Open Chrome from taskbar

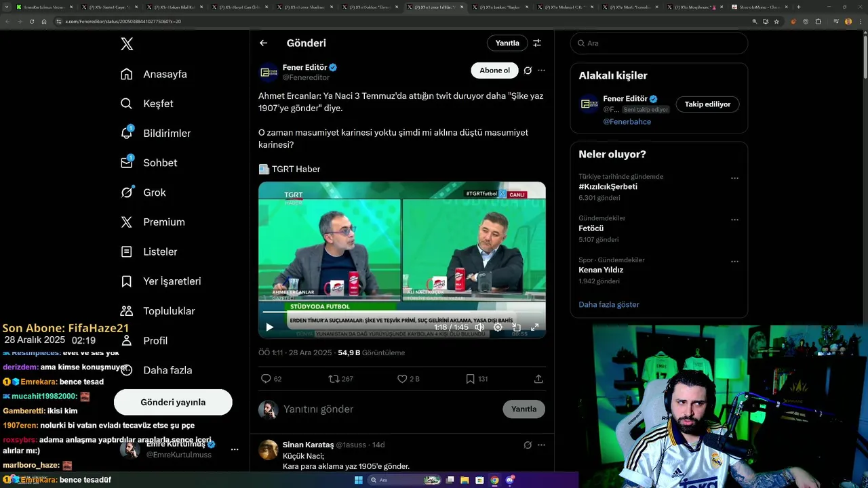494,480
